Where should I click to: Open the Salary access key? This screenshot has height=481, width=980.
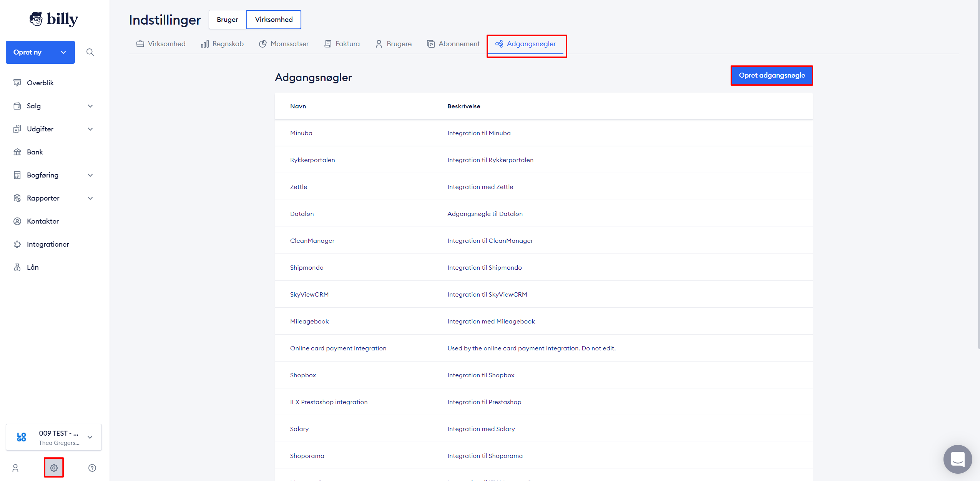coord(299,429)
